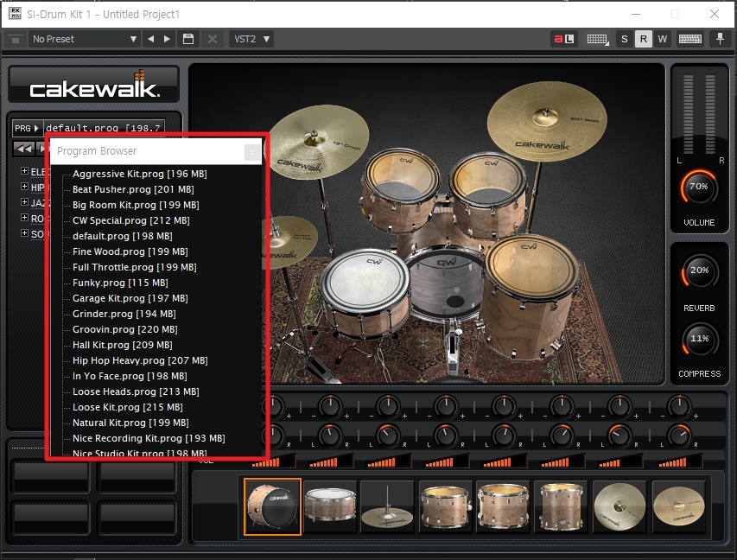Select CW Special.prog [212 MB]
This screenshot has height=560, width=737.
131,220
